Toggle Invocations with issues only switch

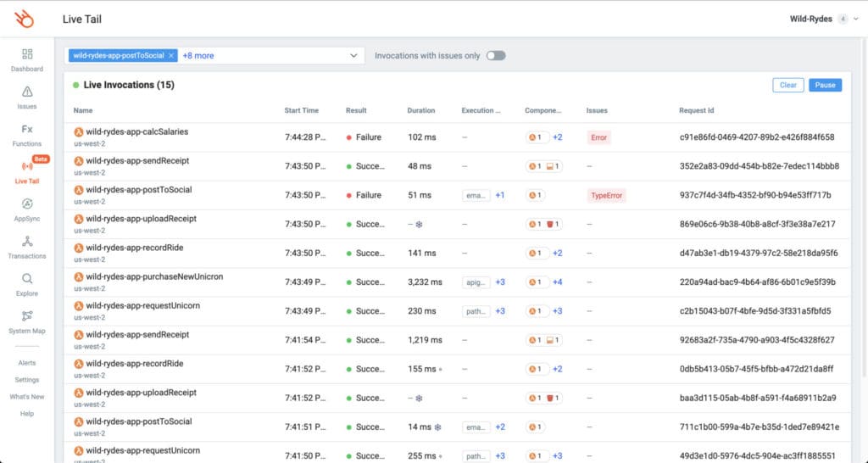(496, 56)
